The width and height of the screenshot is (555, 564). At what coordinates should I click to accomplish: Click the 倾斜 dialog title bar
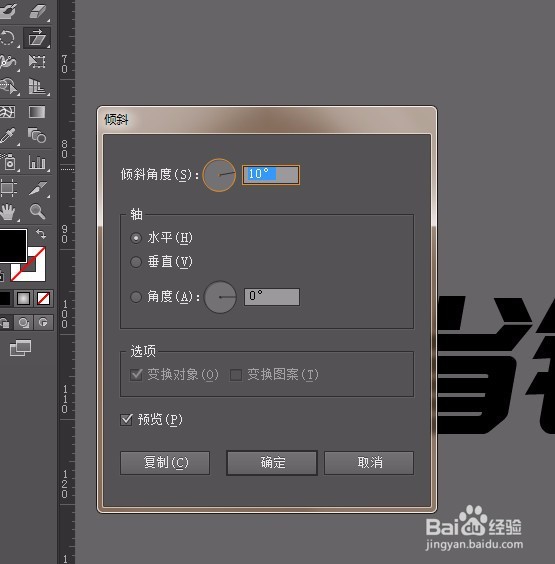(x=267, y=120)
